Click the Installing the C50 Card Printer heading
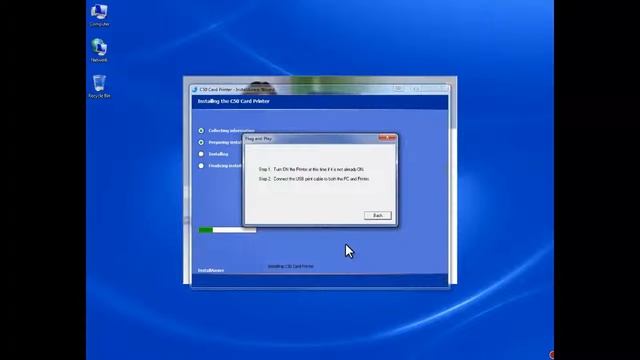This screenshot has height=360, width=640. (x=233, y=101)
